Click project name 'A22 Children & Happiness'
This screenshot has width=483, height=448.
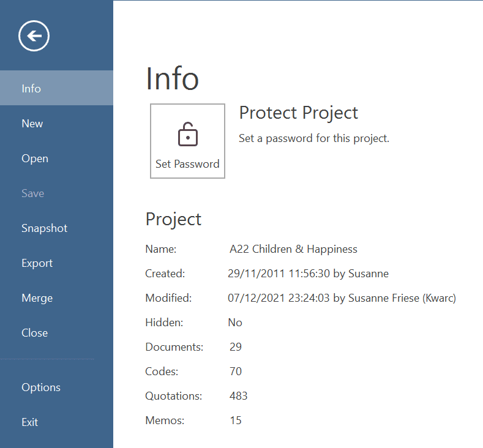point(293,248)
